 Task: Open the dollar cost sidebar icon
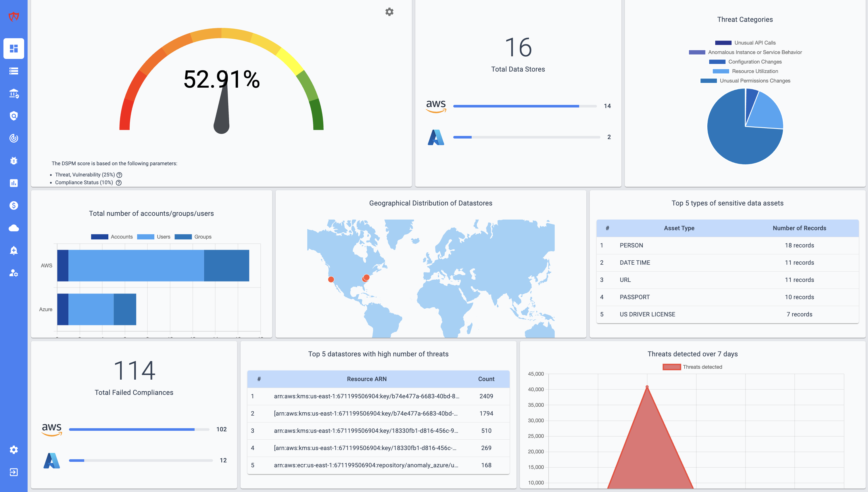tap(14, 205)
